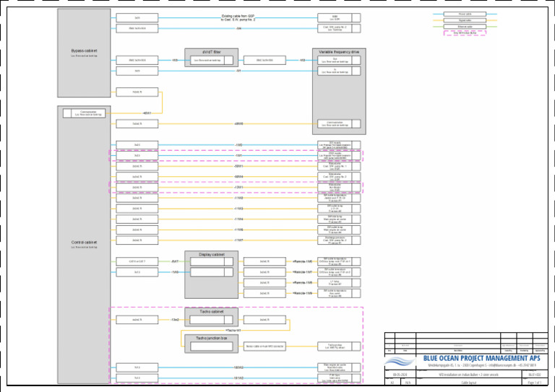
Task: Click the Blue Ocean wave logo
Action: 400,362
